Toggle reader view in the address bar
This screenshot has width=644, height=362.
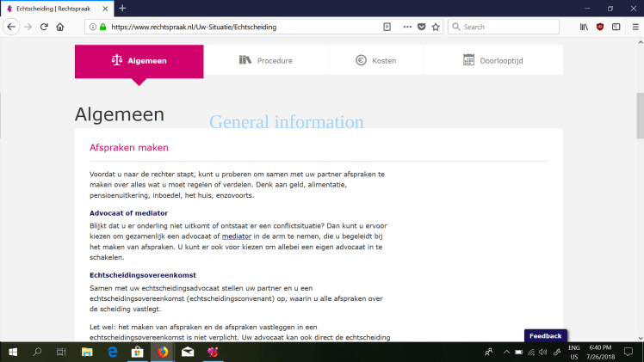387,27
